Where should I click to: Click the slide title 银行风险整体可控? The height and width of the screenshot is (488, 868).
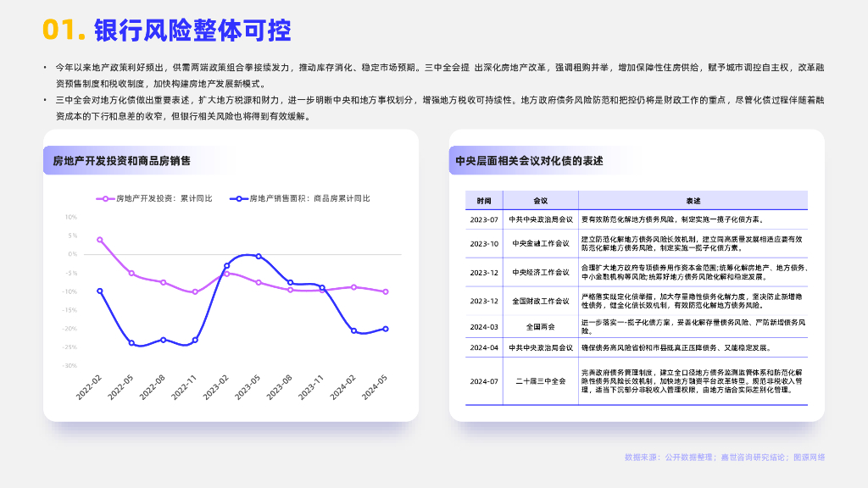click(x=192, y=30)
